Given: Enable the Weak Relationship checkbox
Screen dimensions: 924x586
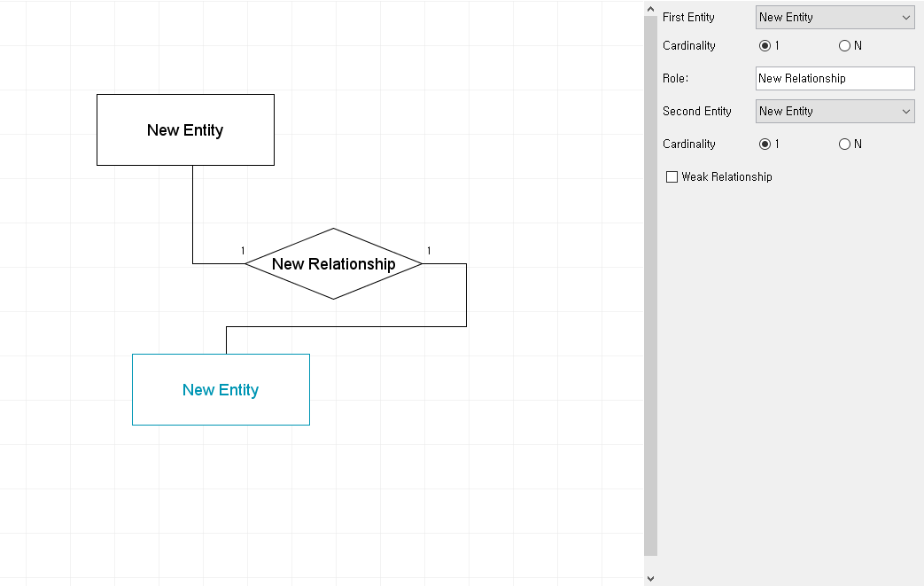Looking at the screenshot, I should point(672,176).
